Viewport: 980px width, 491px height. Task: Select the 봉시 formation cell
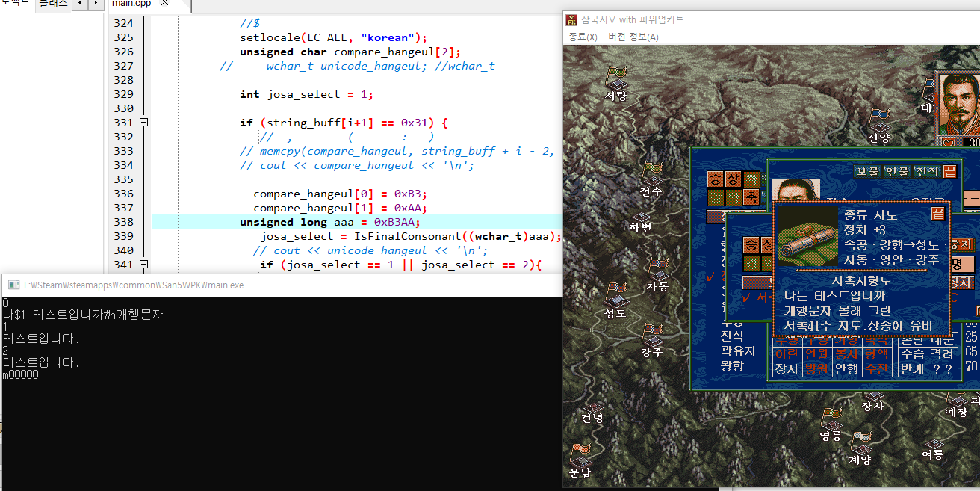pyautogui.click(x=846, y=354)
